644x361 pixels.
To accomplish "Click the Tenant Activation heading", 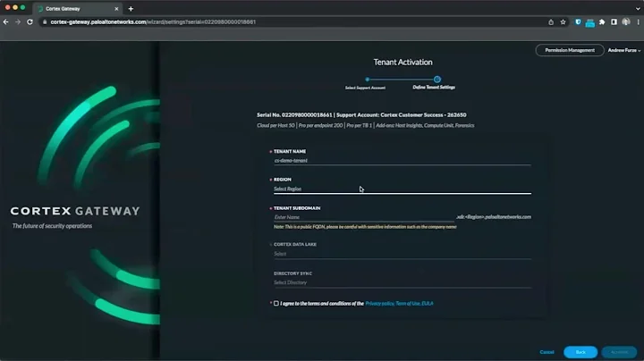I will pos(402,62).
